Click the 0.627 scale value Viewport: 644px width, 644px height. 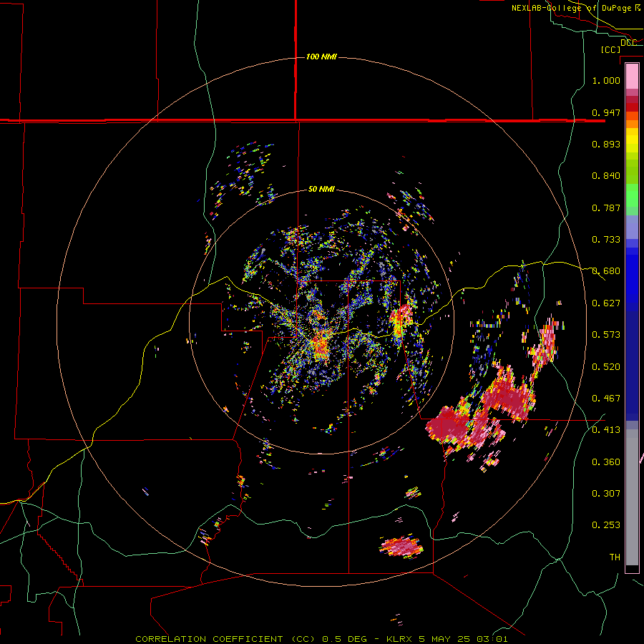tap(606, 303)
